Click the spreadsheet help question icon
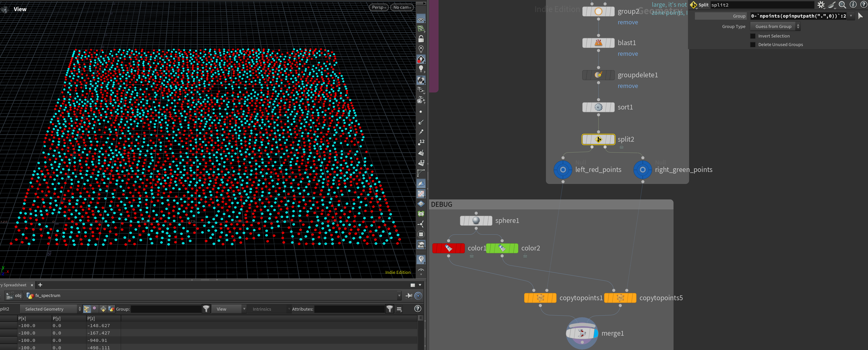Viewport: 868px width, 350px height. click(417, 309)
